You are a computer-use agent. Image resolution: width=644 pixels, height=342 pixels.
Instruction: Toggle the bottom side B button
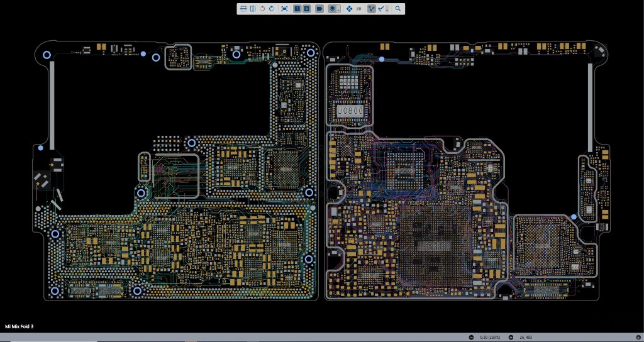point(306,9)
